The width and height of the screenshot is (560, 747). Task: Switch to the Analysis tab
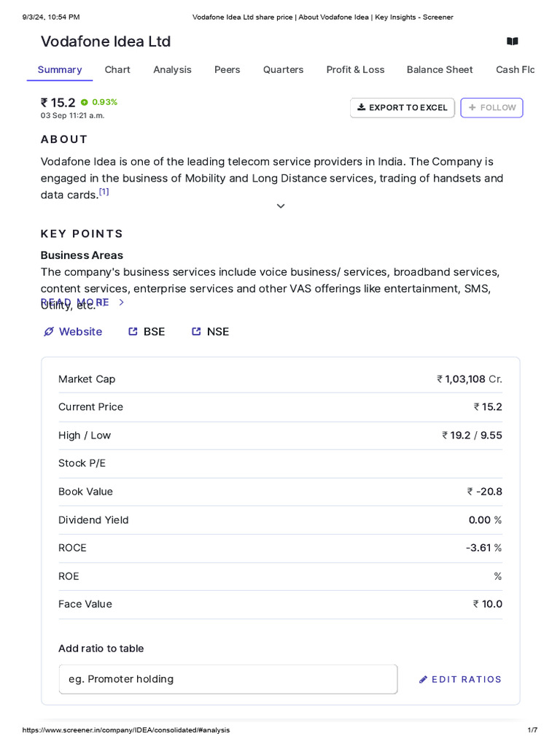tap(172, 69)
